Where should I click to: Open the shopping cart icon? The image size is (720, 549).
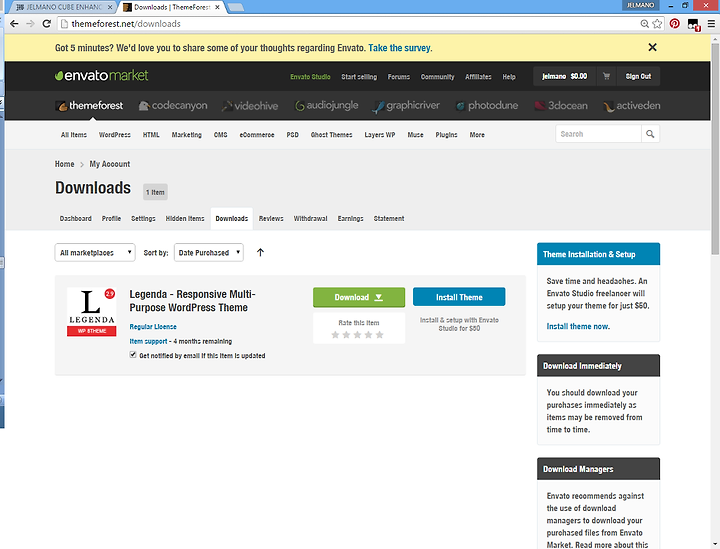click(606, 76)
